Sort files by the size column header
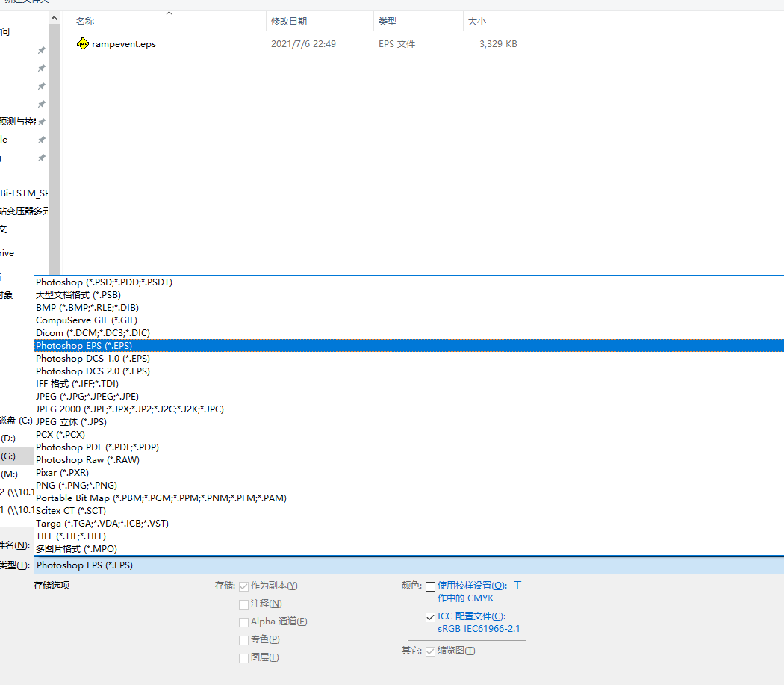This screenshot has width=784, height=685. pos(493,21)
